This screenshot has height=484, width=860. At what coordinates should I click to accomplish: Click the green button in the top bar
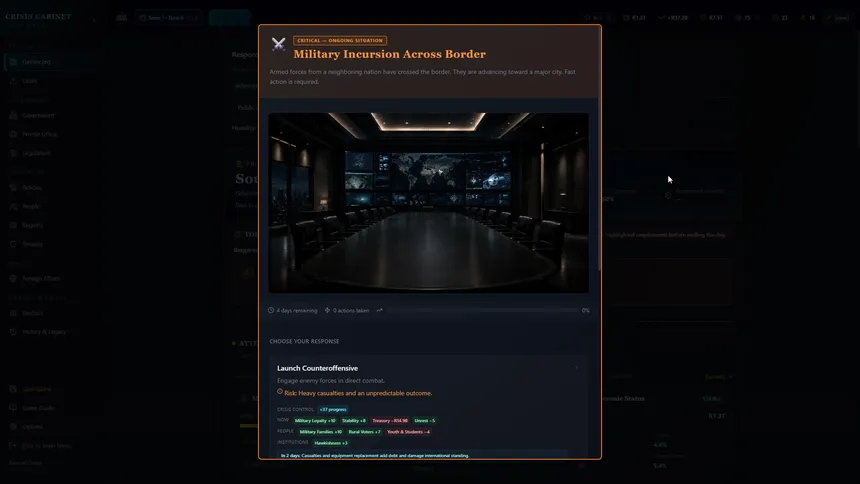pos(229,18)
